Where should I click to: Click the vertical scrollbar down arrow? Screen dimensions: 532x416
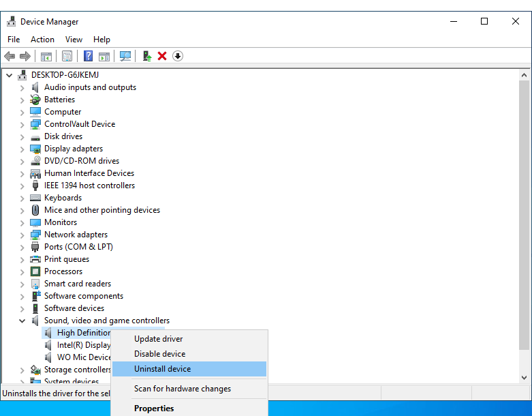tap(525, 376)
